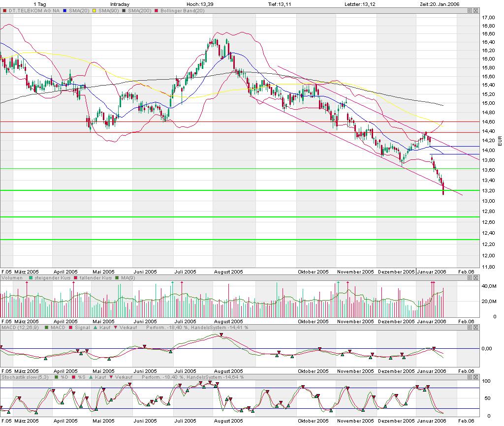Click 'August 2005' on the price chart axis
Viewport: 504px width, 426px height.
point(228,272)
